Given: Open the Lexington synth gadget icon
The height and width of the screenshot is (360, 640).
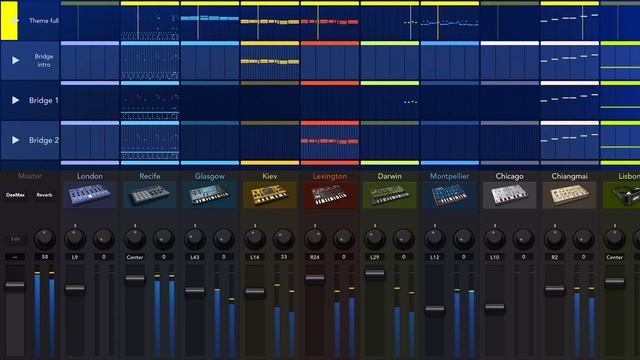Looking at the screenshot, I should point(329,194).
